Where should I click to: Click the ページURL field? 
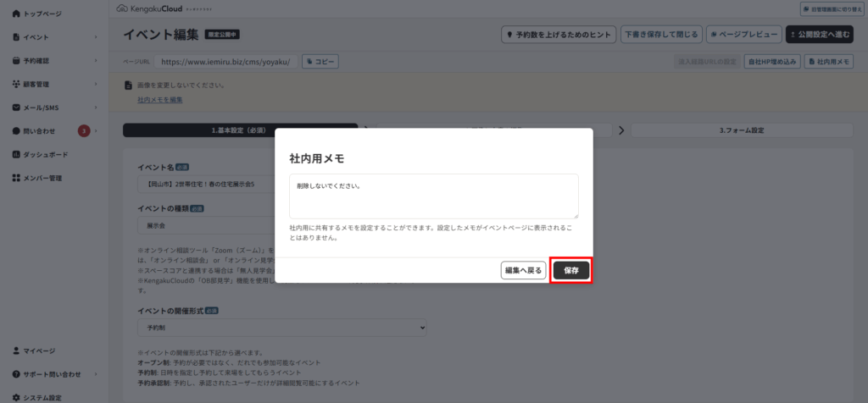(225, 61)
